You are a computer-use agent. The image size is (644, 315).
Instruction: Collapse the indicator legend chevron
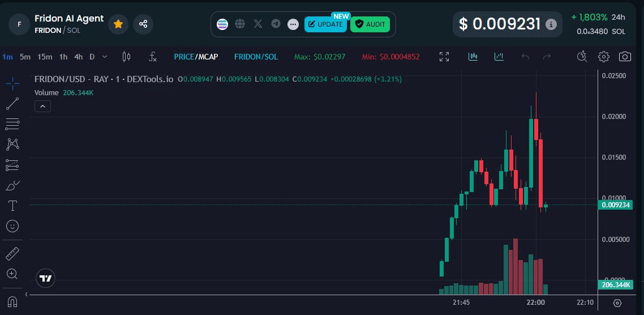(x=42, y=107)
